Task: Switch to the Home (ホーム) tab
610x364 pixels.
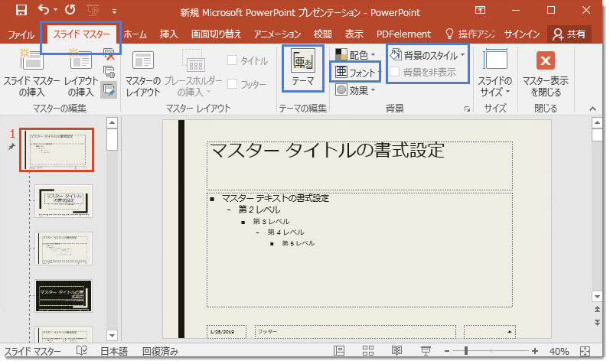Action: tap(135, 34)
